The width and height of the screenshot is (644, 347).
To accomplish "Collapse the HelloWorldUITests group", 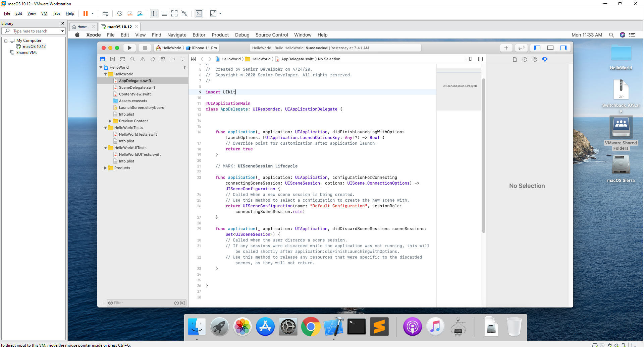I will (x=105, y=148).
